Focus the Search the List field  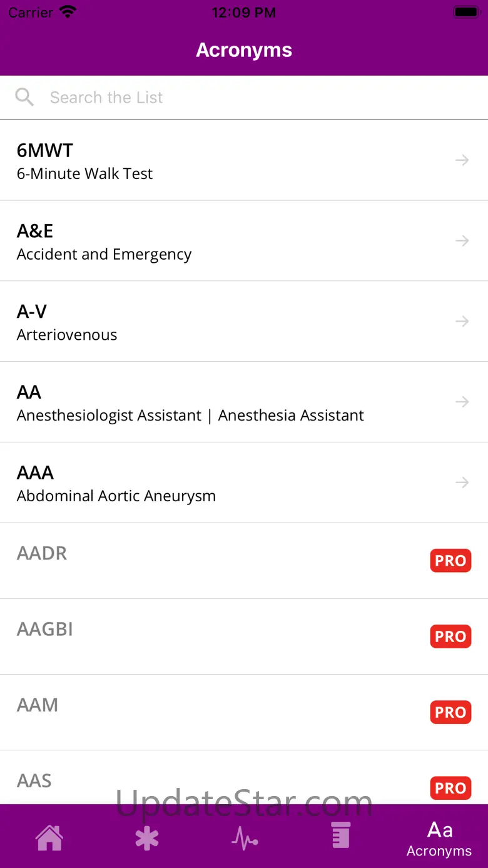pos(250,97)
